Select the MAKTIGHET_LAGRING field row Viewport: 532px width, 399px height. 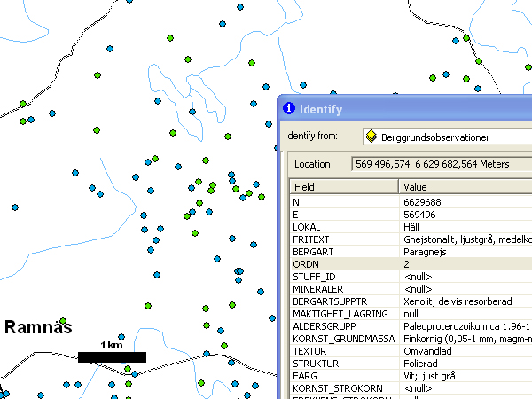411,314
